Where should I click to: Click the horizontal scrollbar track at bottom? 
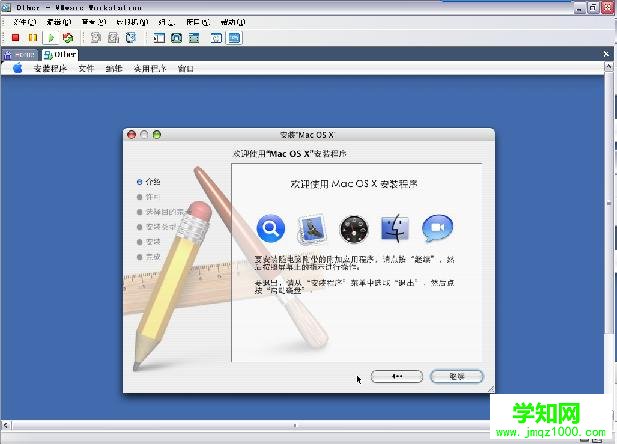250,425
